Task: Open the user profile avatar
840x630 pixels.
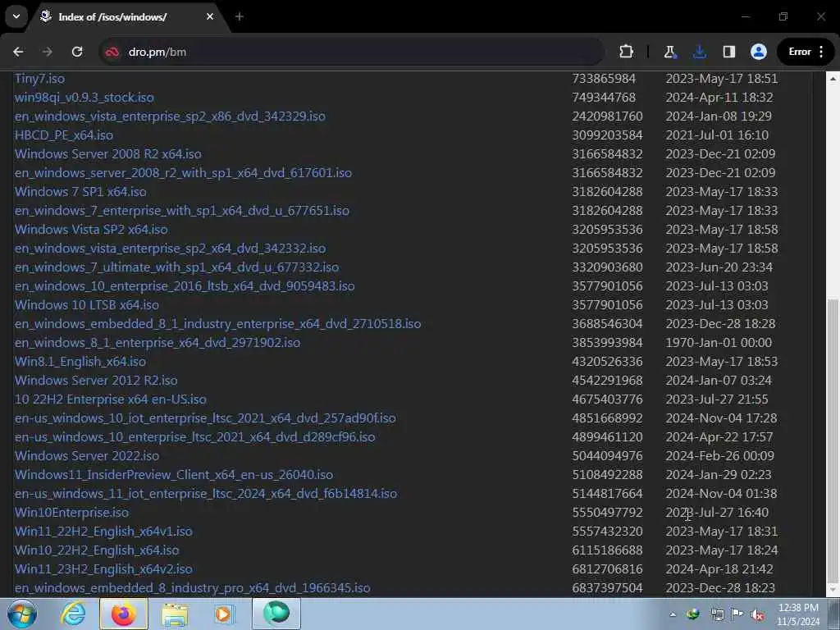Action: [758, 52]
